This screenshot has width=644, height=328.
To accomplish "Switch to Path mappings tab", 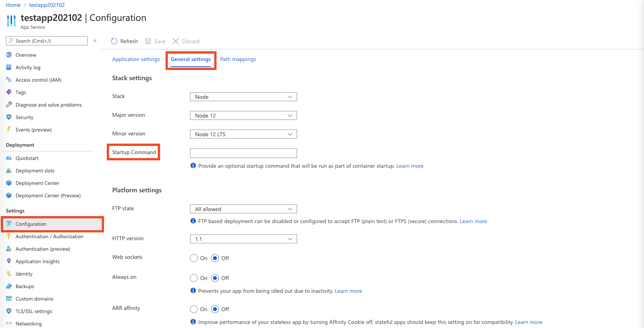I will click(238, 59).
